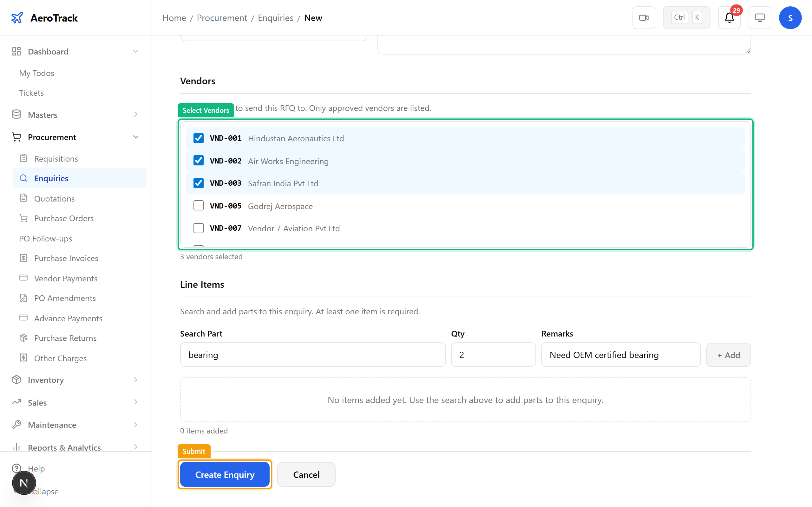This screenshot has width=812, height=507.
Task: Open the Ctrl K command palette
Action: [686, 17]
